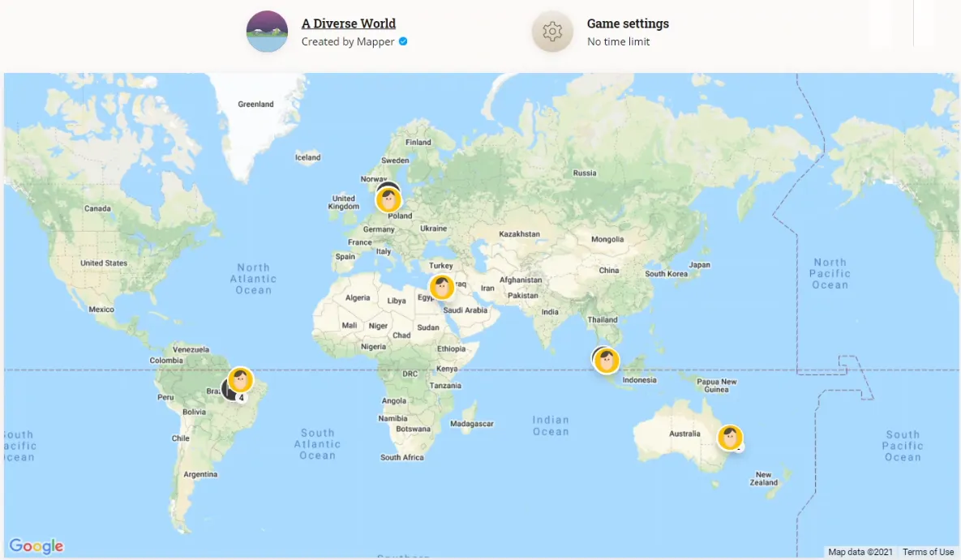This screenshot has height=560, width=961.
Task: Click the South Atlantic Ocean label
Action: tap(317, 444)
